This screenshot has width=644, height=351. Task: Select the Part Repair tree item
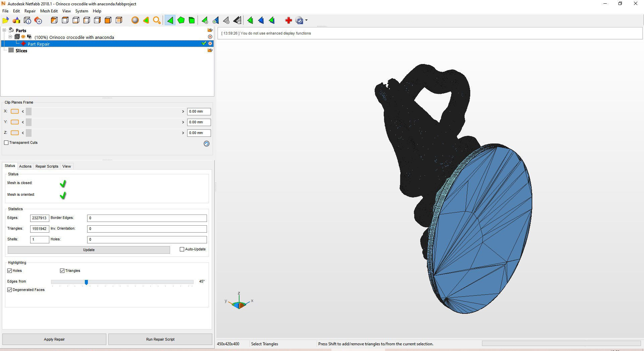[39, 44]
